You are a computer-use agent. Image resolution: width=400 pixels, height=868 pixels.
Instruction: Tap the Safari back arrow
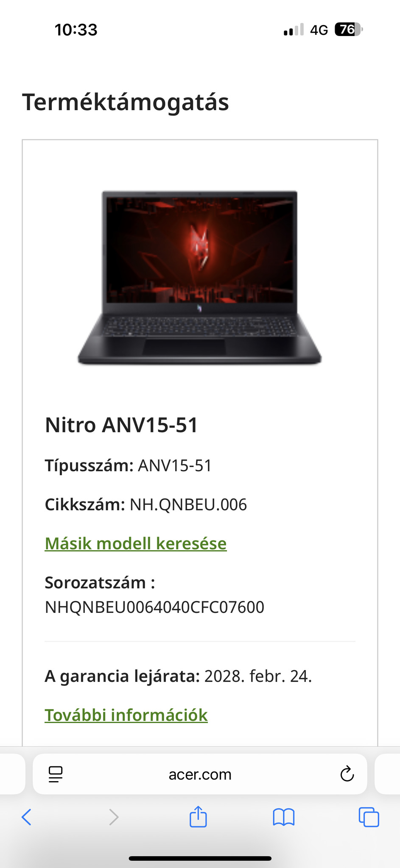point(26,817)
